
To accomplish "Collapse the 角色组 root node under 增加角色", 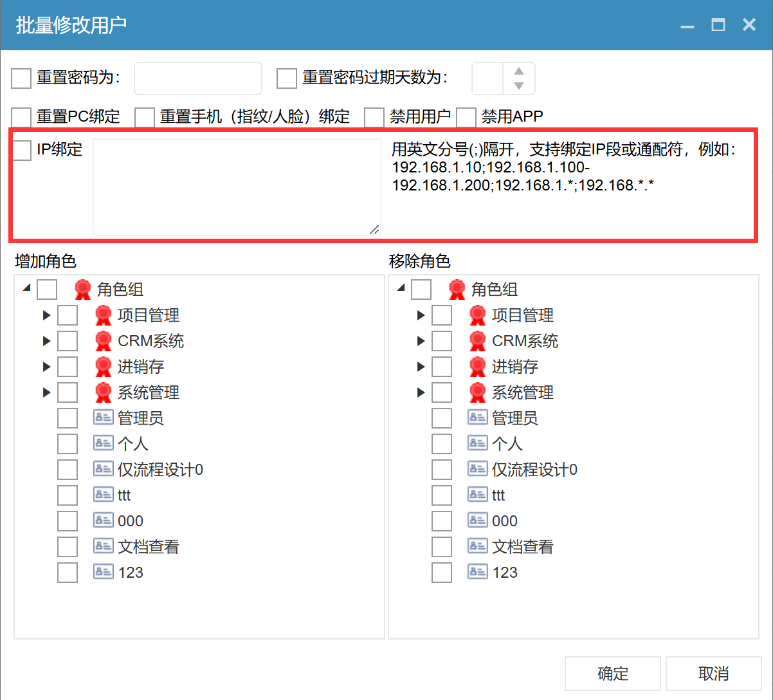I will tap(26, 288).
